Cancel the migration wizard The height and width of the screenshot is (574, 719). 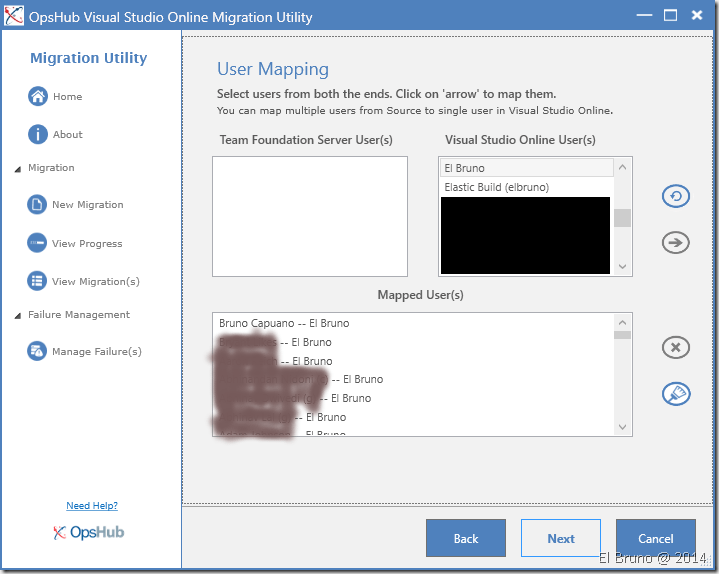(655, 538)
